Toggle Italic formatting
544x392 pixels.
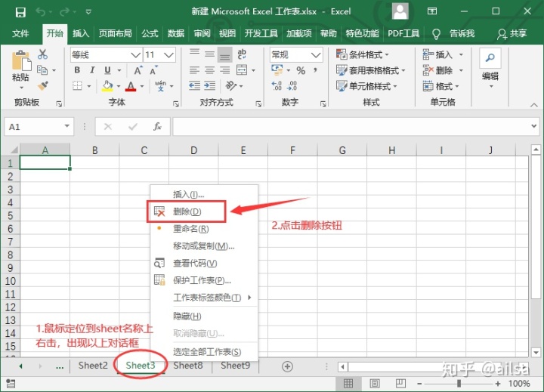tap(92, 70)
